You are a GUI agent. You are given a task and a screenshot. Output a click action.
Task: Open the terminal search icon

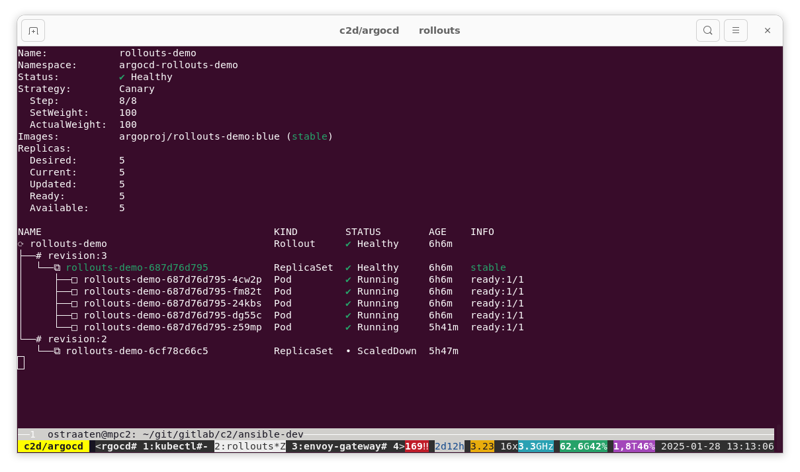(708, 31)
